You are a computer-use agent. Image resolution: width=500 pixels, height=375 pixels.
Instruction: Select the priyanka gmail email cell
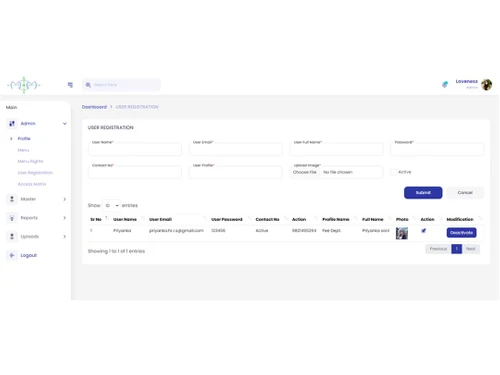pos(176,231)
